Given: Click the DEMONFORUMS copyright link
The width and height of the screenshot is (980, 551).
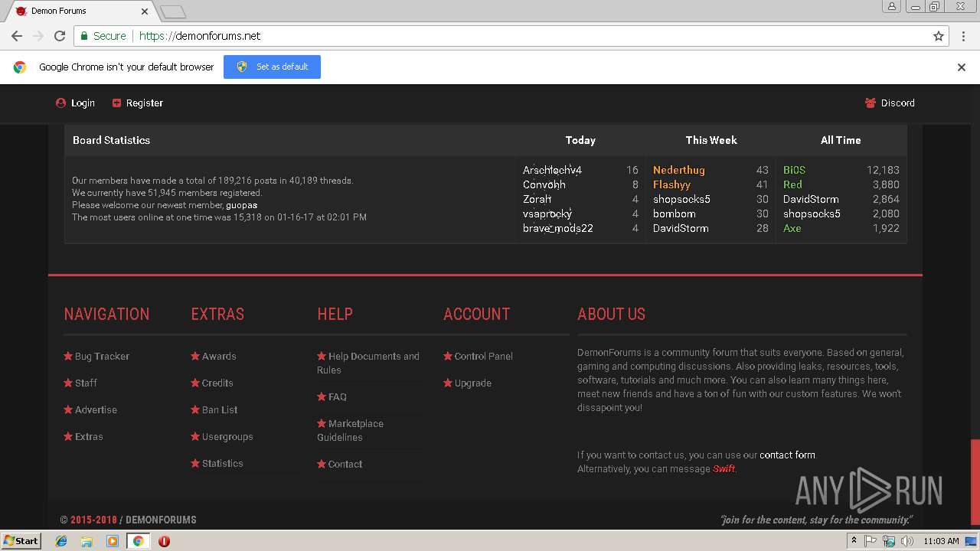Looking at the screenshot, I should point(161,520).
